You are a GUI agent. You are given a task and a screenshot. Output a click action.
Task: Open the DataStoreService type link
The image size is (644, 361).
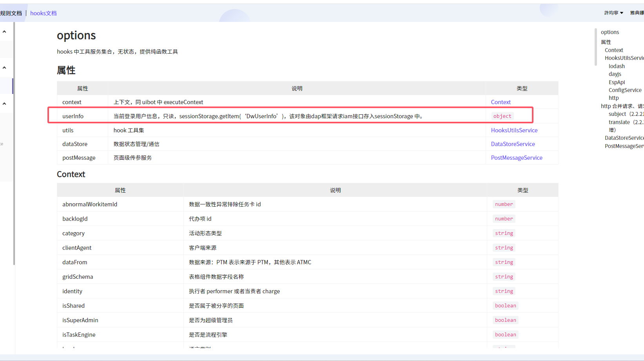513,144
